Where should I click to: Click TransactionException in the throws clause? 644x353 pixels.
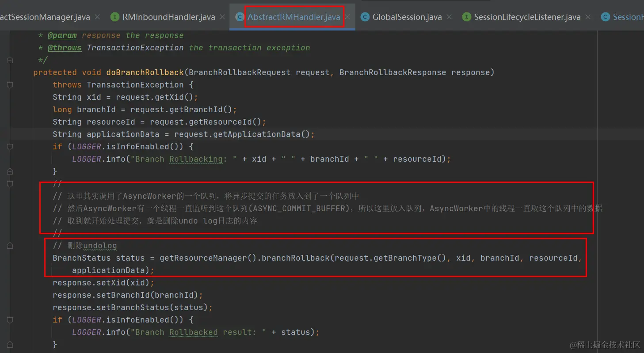click(x=135, y=85)
